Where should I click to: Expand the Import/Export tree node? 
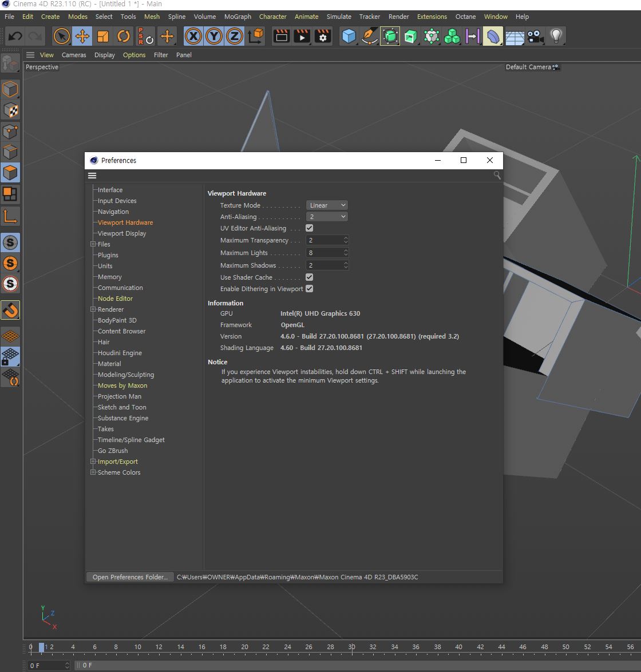[x=93, y=461]
